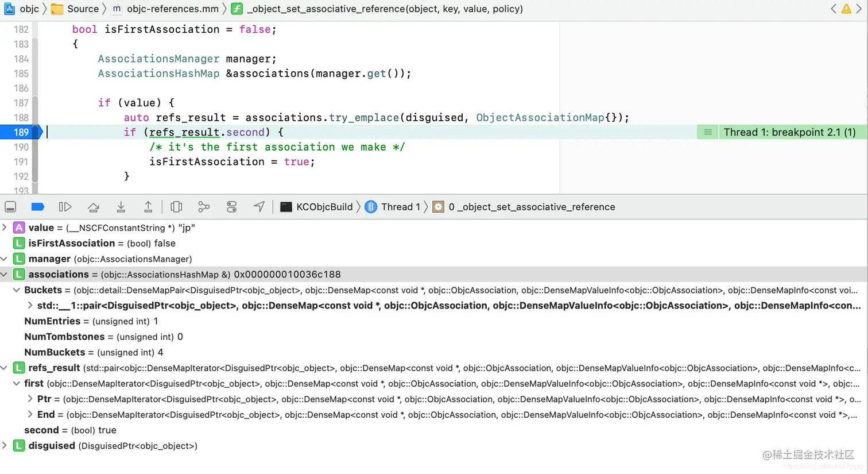This screenshot has width=868, height=474.
Task: Continue program execution
Action: (65, 207)
